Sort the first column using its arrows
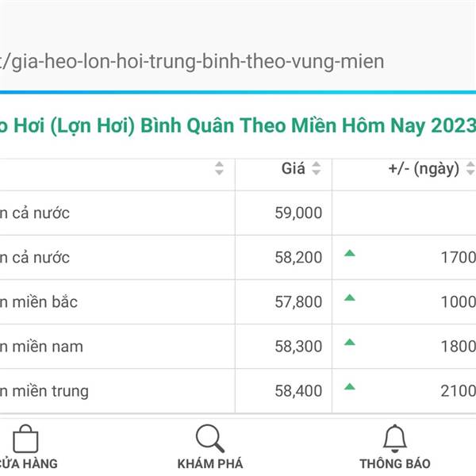This screenshot has height=476, width=476. (219, 168)
